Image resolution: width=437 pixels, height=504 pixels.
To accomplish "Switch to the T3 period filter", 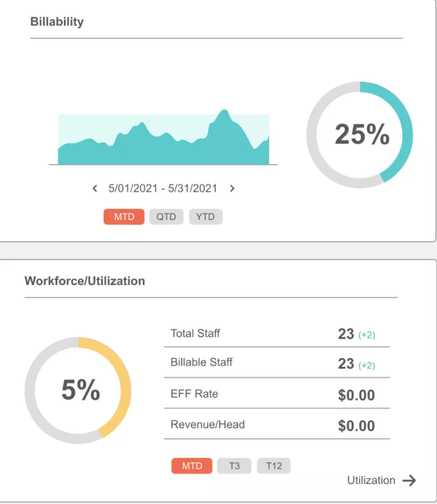I will coord(234,465).
